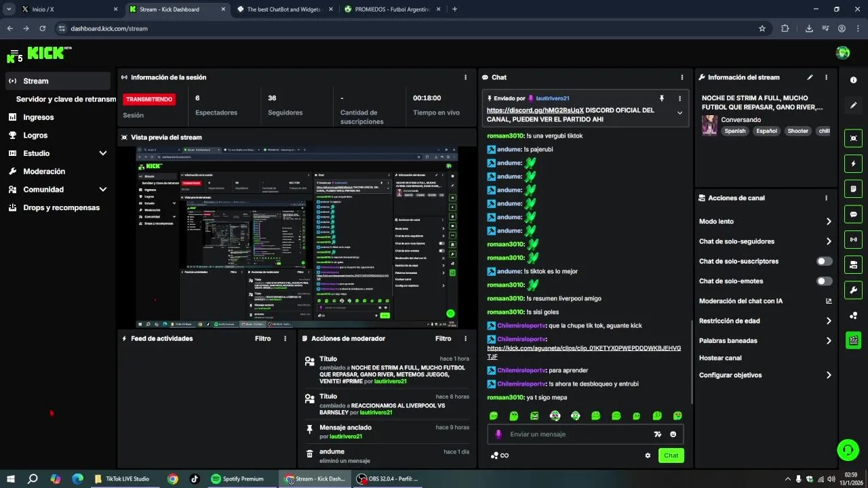Open Stream in the sidebar

pyautogui.click(x=58, y=81)
